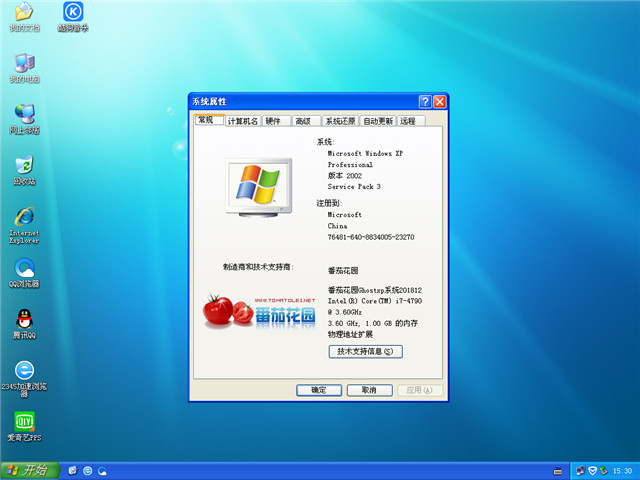The height and width of the screenshot is (480, 640).
Task: Click the 番茄花园 tomato logo image
Action: [x=259, y=312]
